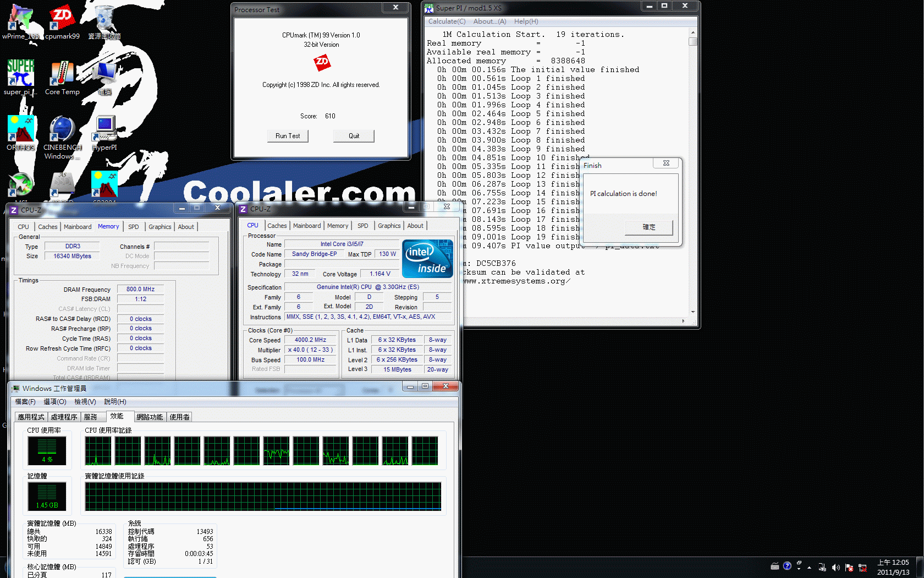The height and width of the screenshot is (578, 924).
Task: Launch the Core Temp thermometer shortcut
Action: [x=62, y=78]
